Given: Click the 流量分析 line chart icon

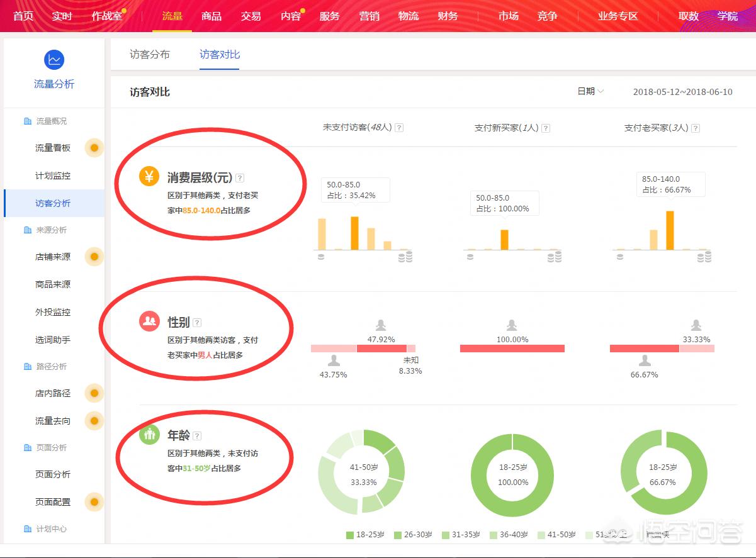Looking at the screenshot, I should [55, 59].
